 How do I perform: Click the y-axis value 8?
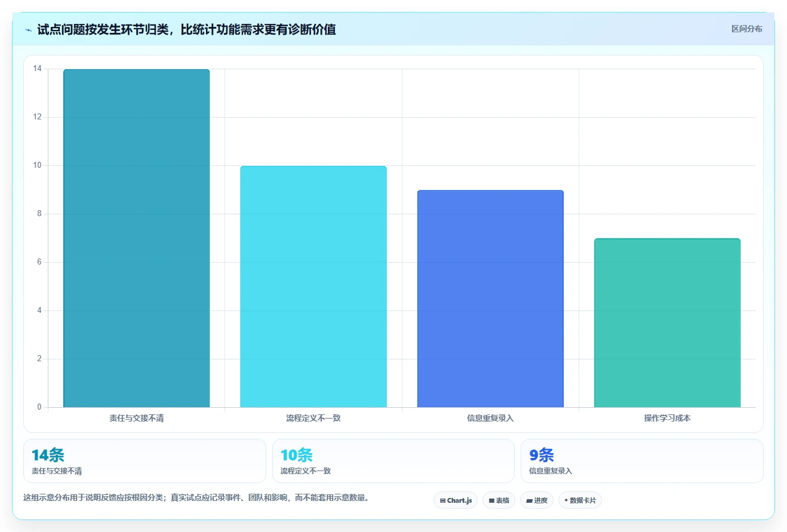coord(39,214)
